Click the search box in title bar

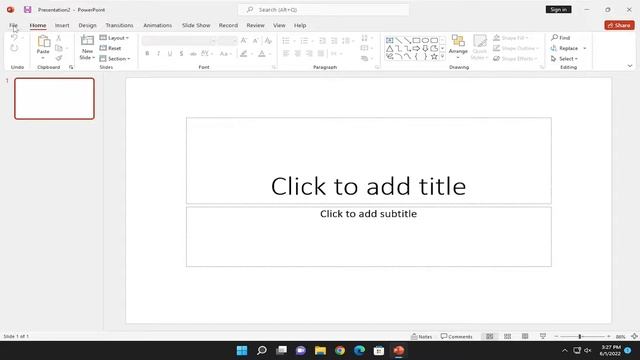tap(324, 9)
